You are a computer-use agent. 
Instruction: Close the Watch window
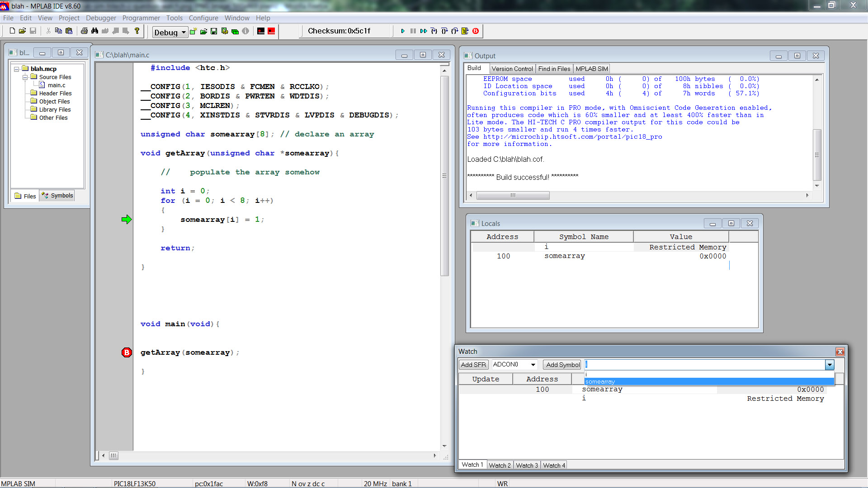pyautogui.click(x=840, y=352)
